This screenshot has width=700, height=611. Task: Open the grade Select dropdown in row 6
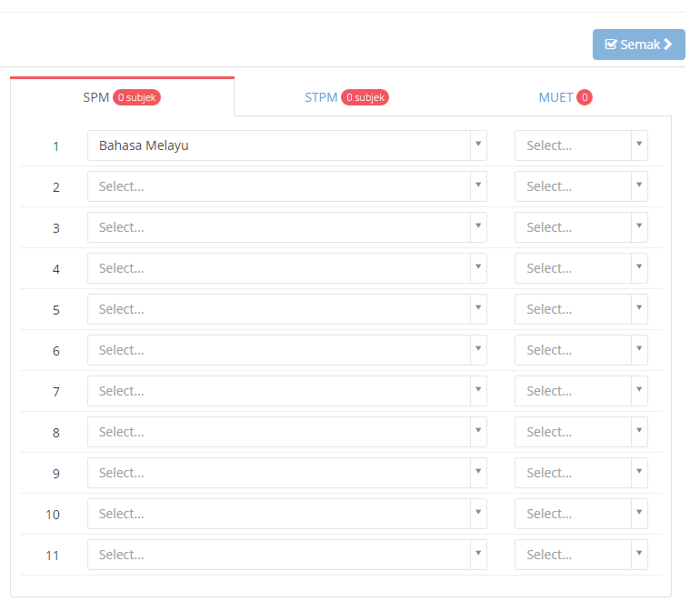tap(581, 350)
